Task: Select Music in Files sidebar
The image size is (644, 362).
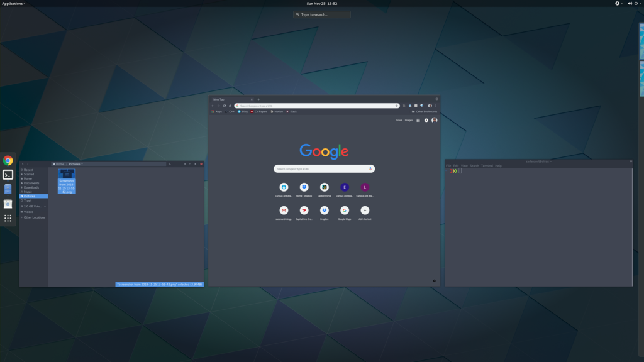Action: 34,192
